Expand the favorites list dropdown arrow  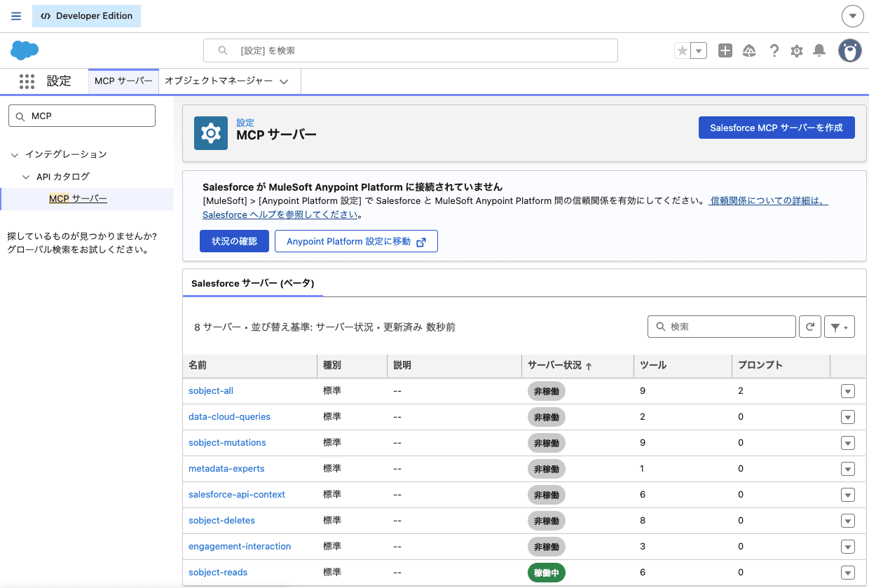point(699,50)
